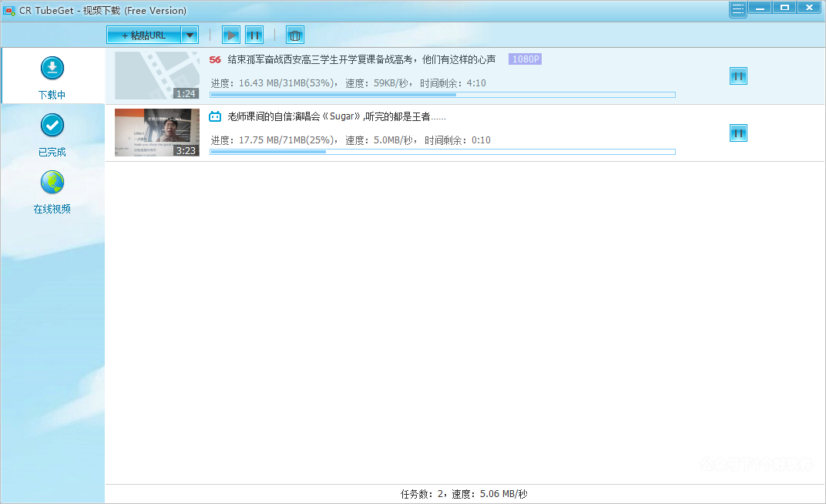Click the Paste URL button

coord(143,35)
